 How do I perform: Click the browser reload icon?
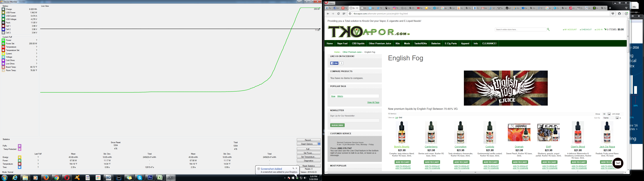pos(338,14)
